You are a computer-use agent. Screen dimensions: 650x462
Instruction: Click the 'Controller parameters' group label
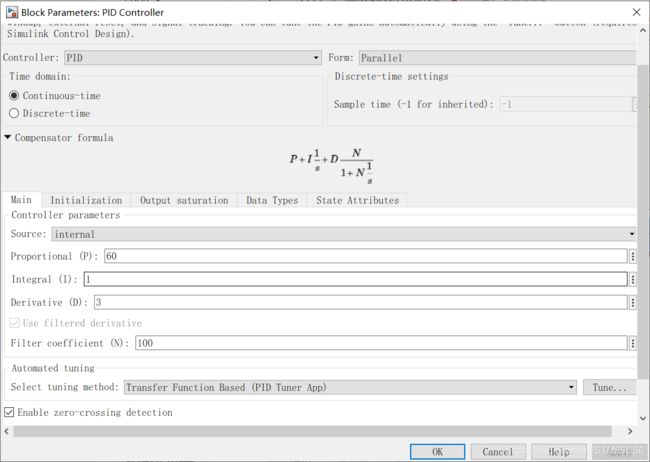click(x=65, y=215)
